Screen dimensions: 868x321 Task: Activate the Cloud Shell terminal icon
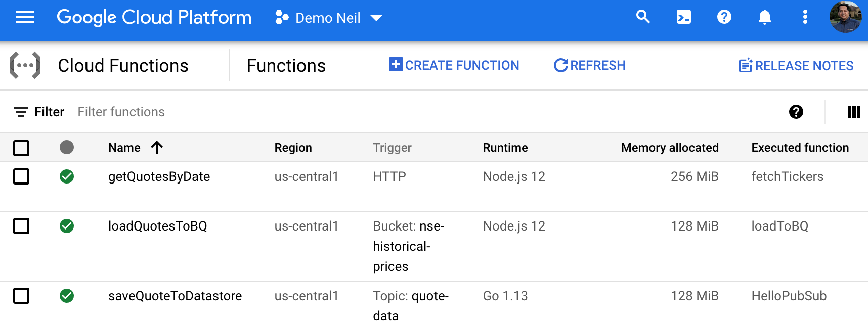click(x=683, y=17)
